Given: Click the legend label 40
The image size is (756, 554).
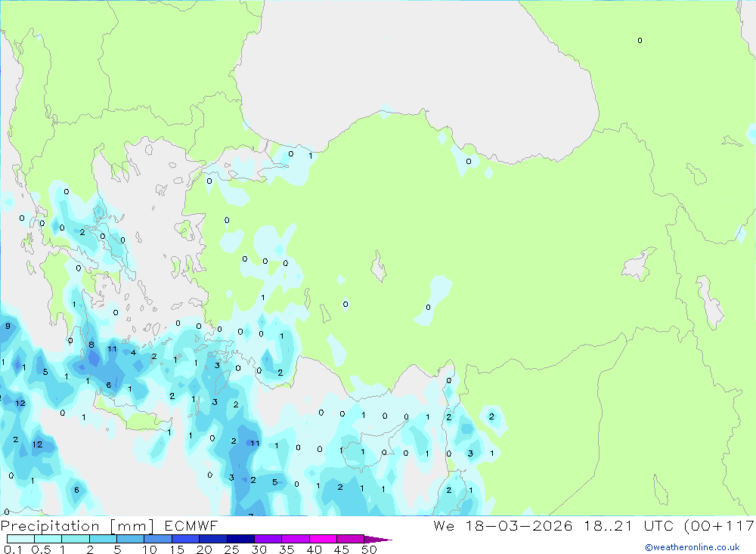Looking at the screenshot, I should [314, 549].
